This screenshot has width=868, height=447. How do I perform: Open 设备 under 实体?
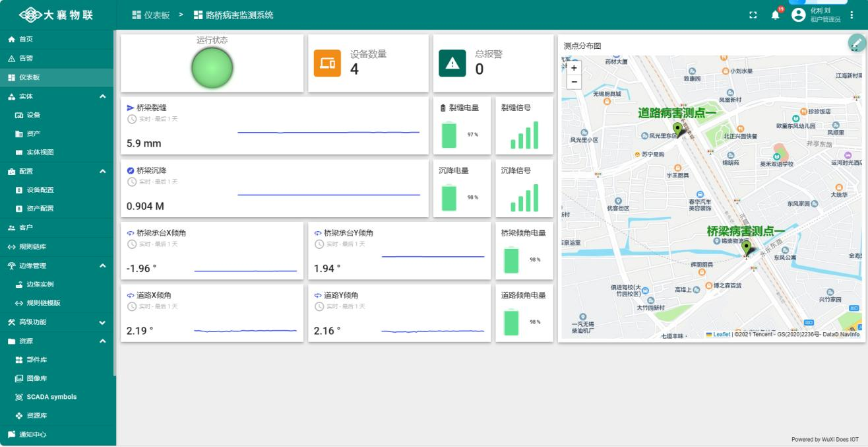[57, 115]
